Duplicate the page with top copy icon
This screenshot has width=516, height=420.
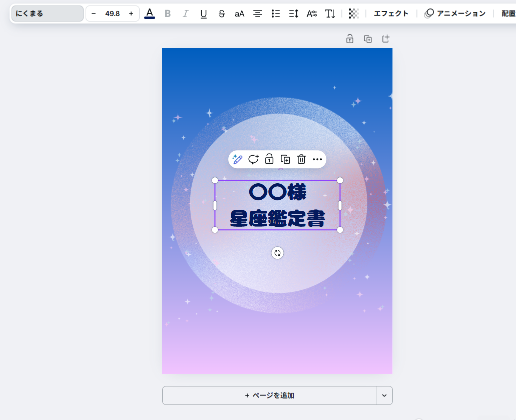(368, 39)
